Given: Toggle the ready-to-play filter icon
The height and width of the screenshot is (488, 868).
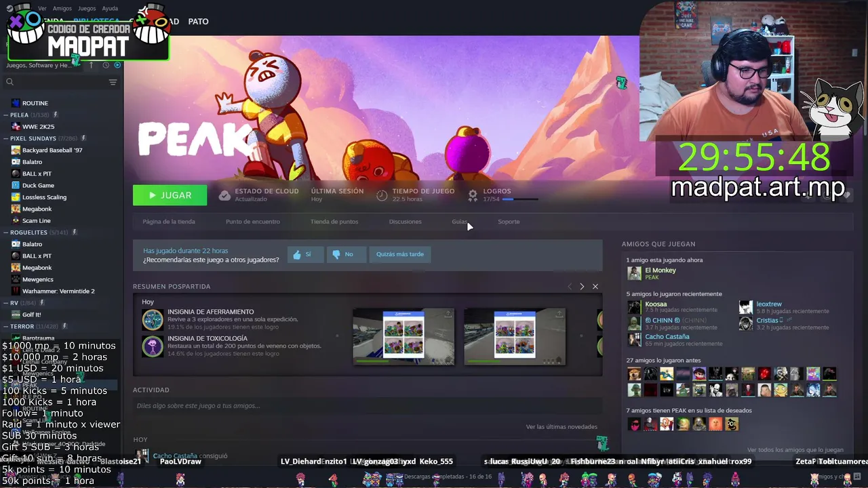Looking at the screenshot, I should [117, 65].
